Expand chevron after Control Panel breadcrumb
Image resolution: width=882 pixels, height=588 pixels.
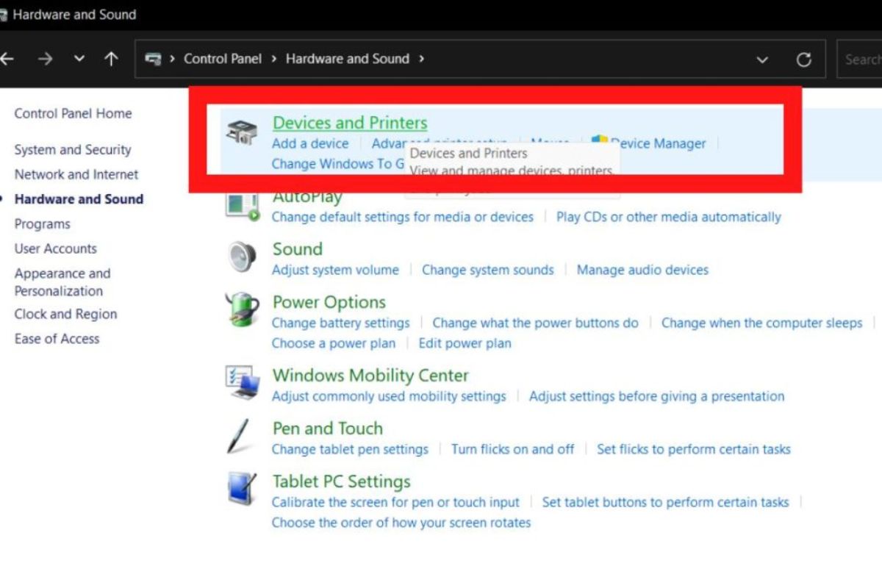point(273,59)
